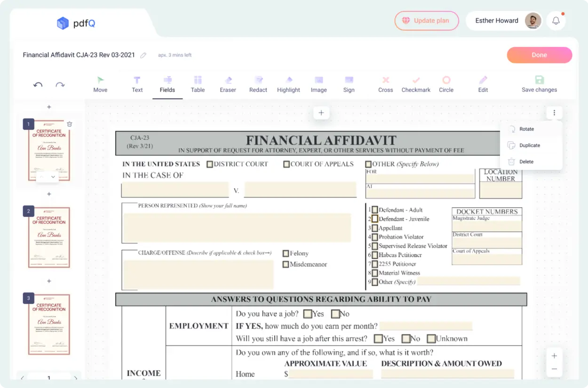Select the Eraser tool
Screen dimensions: 588x388
click(228, 84)
